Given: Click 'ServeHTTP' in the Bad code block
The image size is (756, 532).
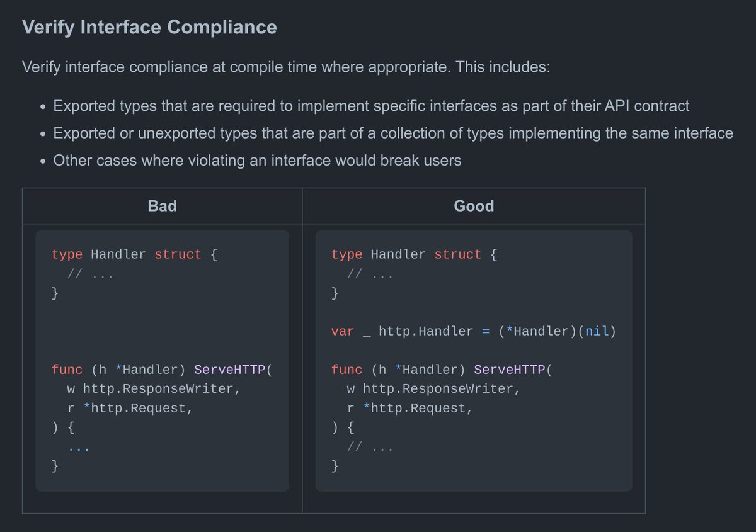Looking at the screenshot, I should (x=230, y=370).
